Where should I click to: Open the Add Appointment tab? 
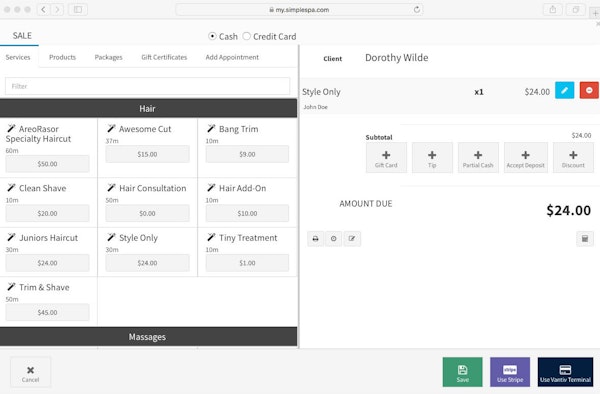pos(232,57)
